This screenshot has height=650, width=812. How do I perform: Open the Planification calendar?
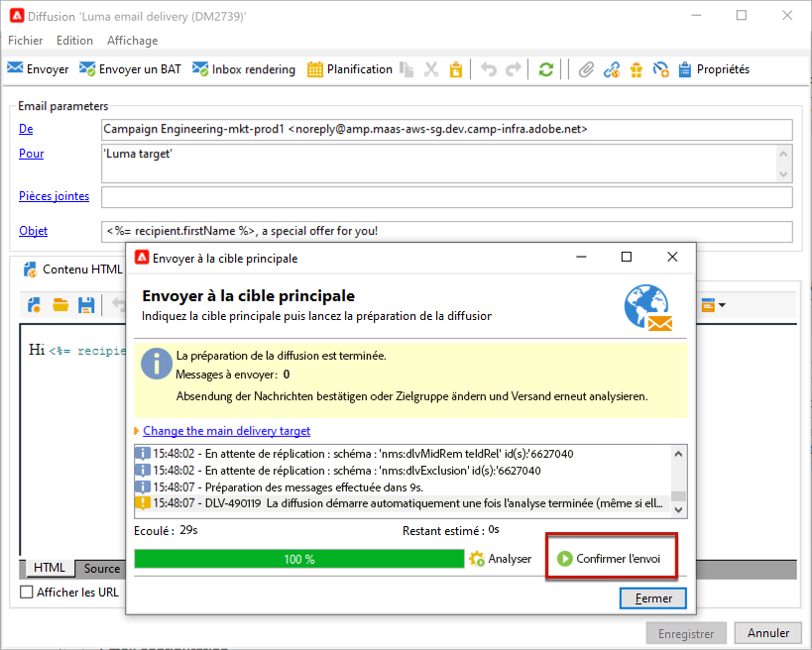click(x=350, y=68)
